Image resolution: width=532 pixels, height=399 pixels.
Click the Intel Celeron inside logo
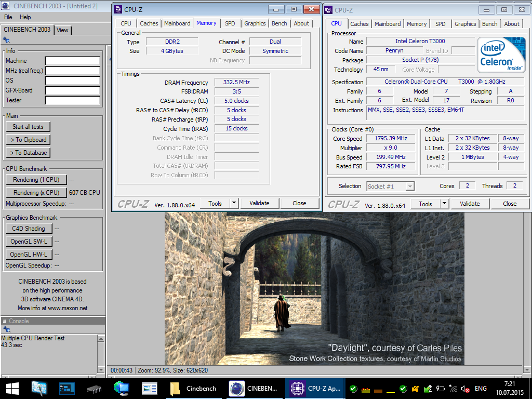[501, 55]
